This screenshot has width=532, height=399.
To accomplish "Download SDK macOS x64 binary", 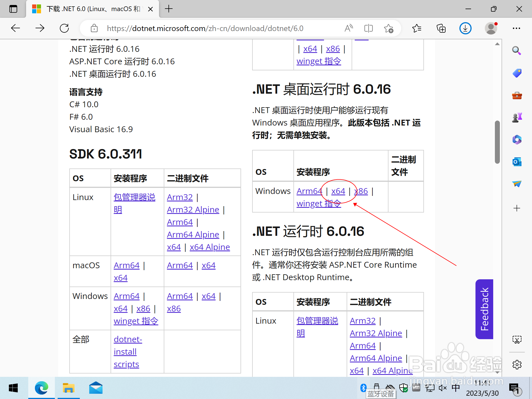I will point(208,265).
